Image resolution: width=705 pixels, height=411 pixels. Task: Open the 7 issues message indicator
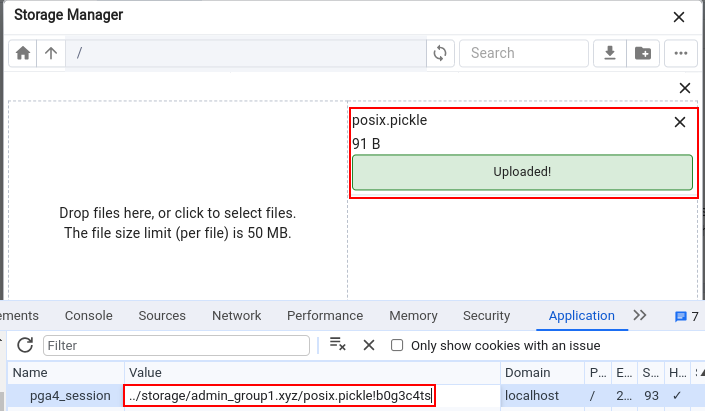coord(687,317)
